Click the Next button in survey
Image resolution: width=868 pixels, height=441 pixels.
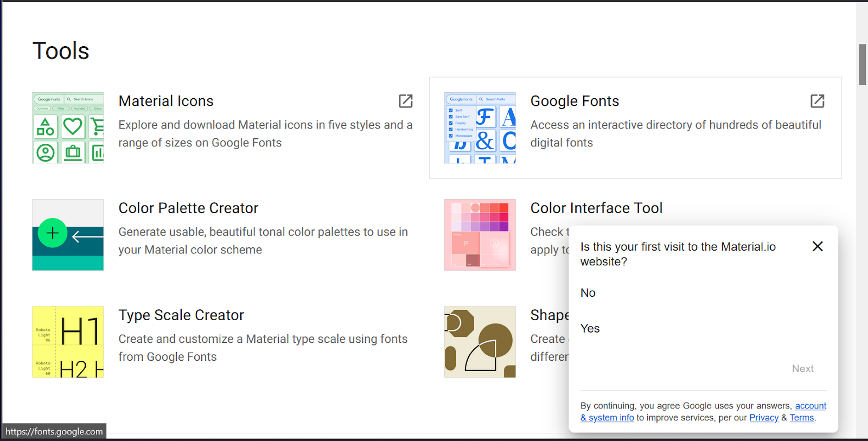click(802, 369)
